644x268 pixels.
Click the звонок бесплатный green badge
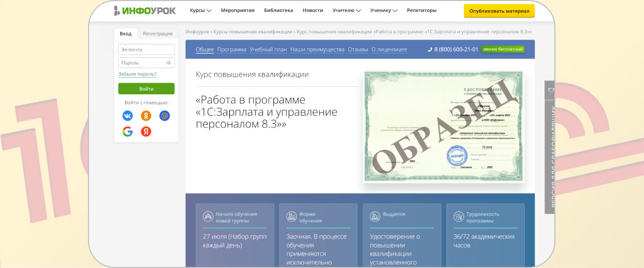tap(503, 49)
